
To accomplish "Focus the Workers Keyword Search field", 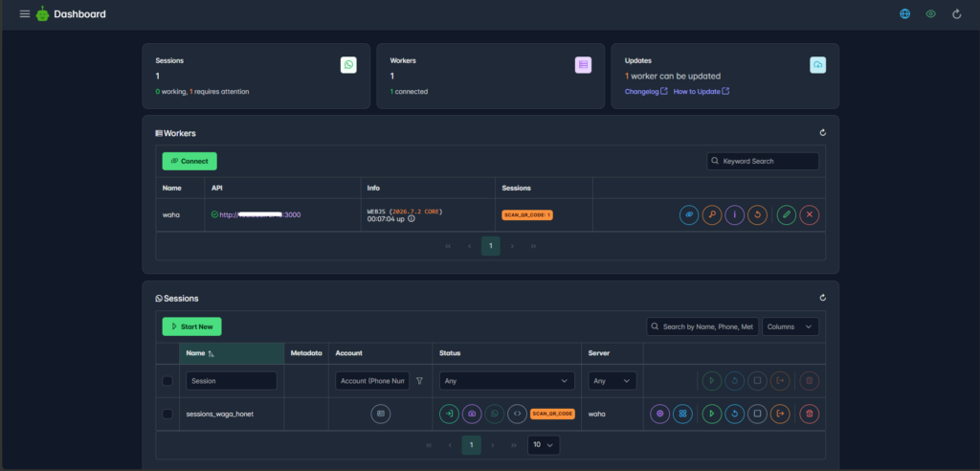I will click(763, 161).
